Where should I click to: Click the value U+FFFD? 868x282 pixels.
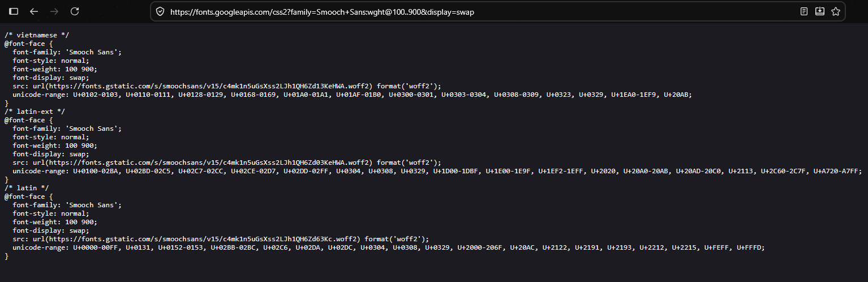(750, 247)
